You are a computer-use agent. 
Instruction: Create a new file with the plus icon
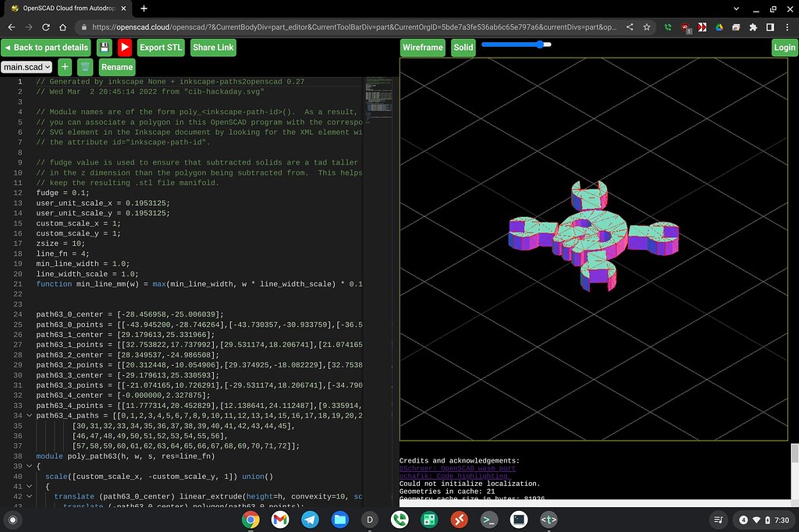(x=65, y=66)
